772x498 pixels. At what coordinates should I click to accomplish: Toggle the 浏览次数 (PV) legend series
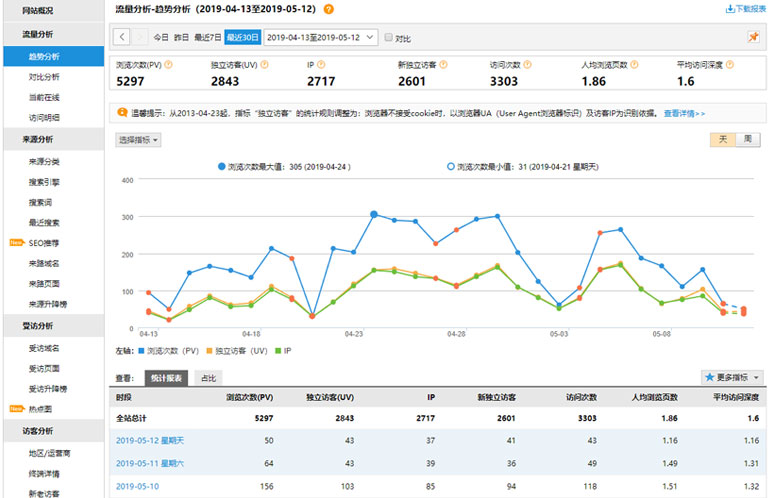point(168,351)
